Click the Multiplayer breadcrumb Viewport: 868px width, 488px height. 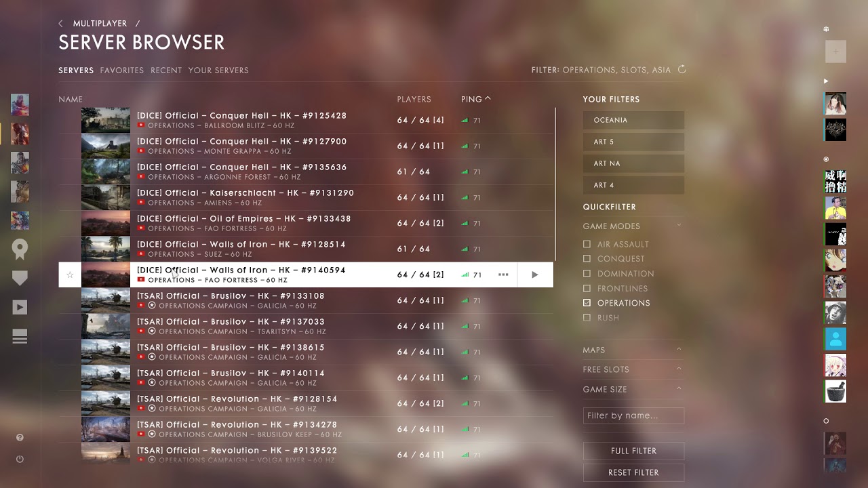100,24
